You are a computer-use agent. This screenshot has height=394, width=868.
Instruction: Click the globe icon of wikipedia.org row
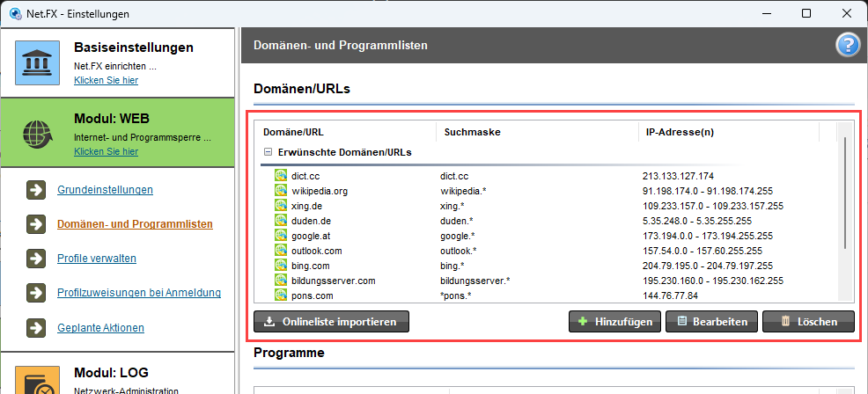pos(281,191)
